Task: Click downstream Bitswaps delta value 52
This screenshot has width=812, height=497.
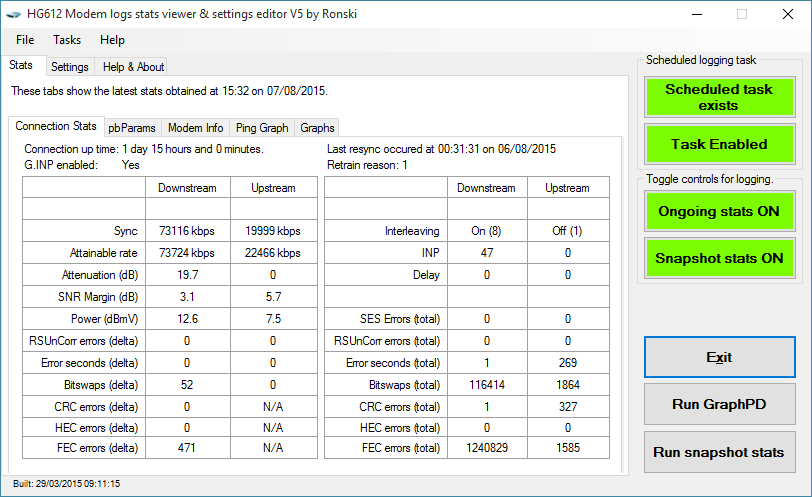Action: pyautogui.click(x=187, y=385)
